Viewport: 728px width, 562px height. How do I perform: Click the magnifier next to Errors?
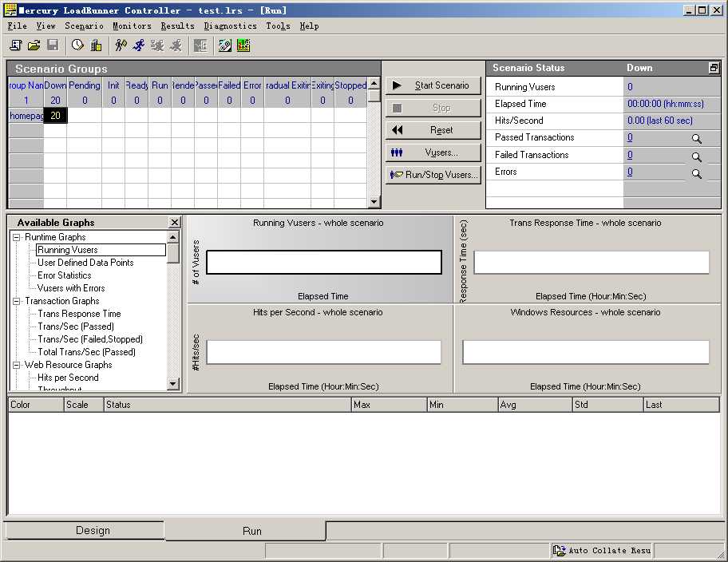(x=696, y=174)
